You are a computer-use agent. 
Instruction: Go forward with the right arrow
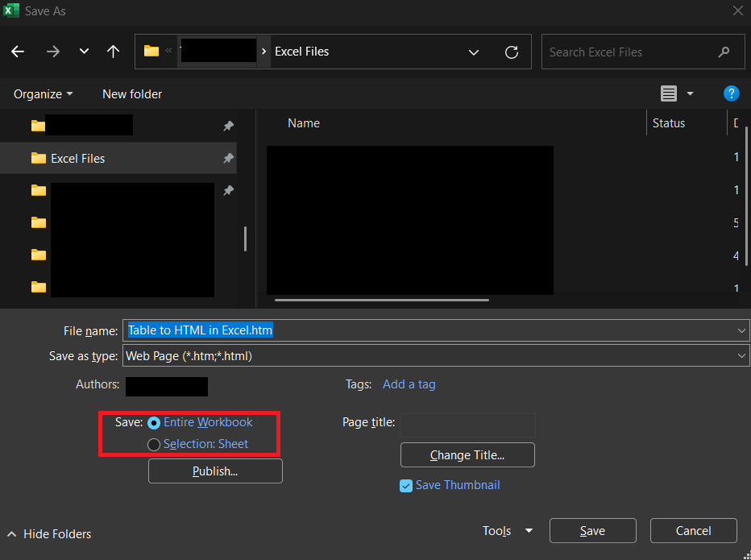(53, 52)
